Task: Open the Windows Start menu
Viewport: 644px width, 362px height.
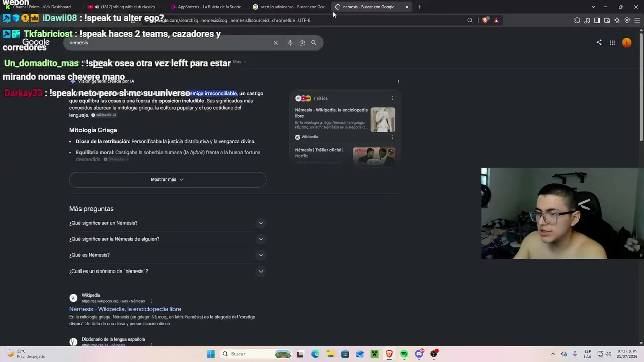Action: (211, 354)
